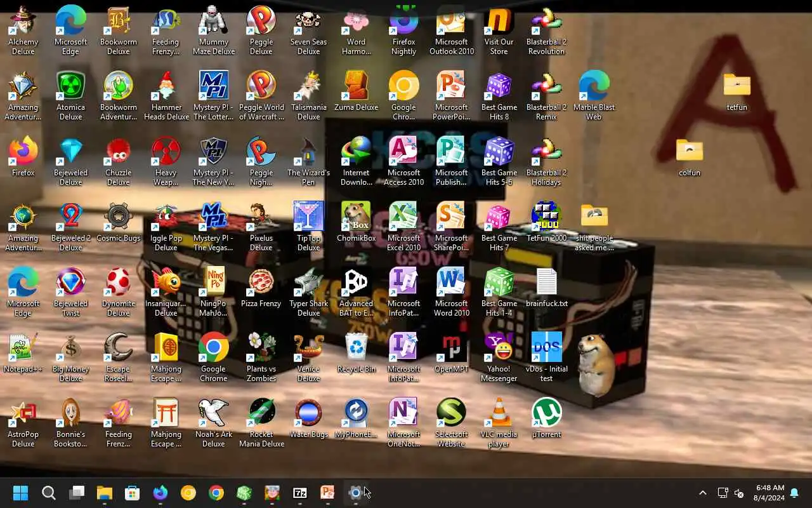Open the Insaniquarium Deluxe shortcut
Screen dimensions: 812x508
coord(166,292)
